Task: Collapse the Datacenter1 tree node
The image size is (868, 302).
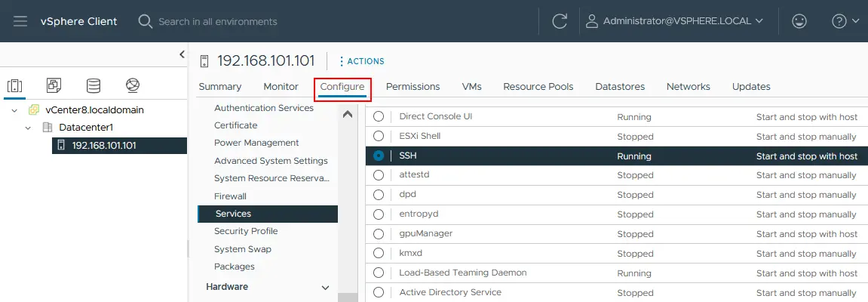Action: pyautogui.click(x=28, y=128)
